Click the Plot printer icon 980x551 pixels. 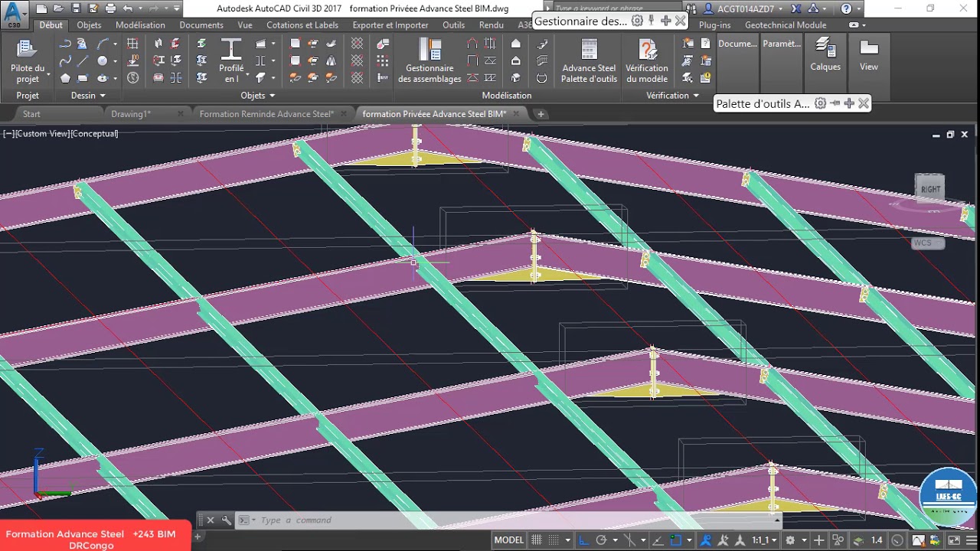click(x=110, y=8)
